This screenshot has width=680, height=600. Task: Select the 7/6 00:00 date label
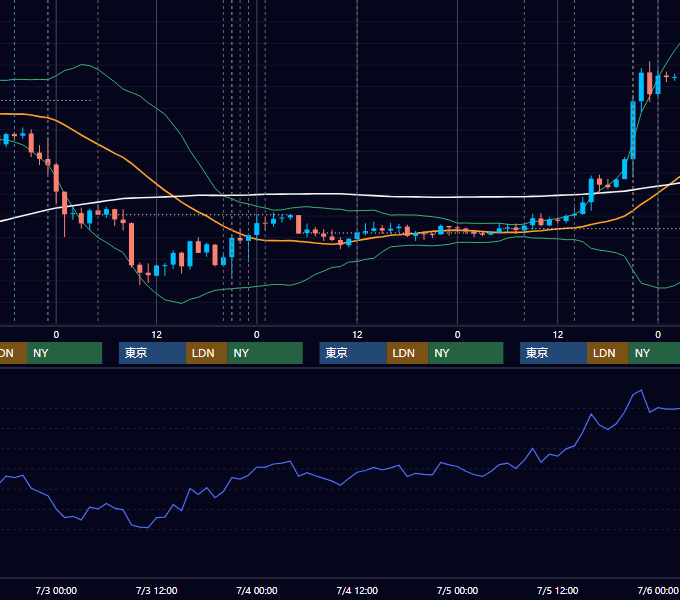click(x=658, y=590)
